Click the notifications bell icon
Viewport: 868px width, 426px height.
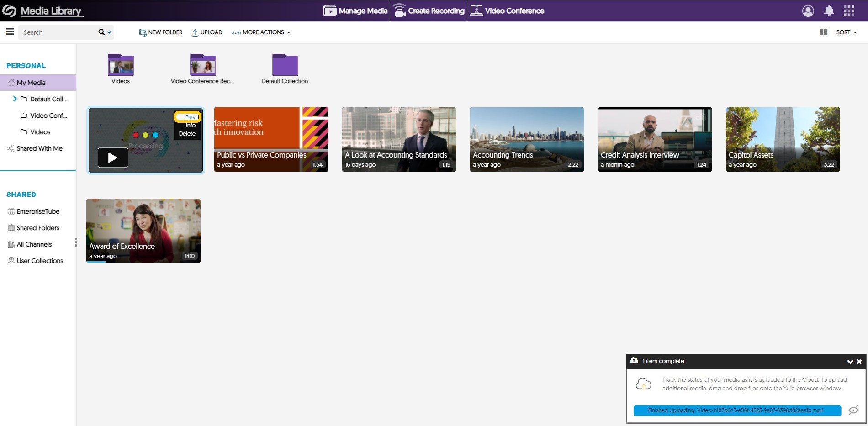(x=829, y=11)
